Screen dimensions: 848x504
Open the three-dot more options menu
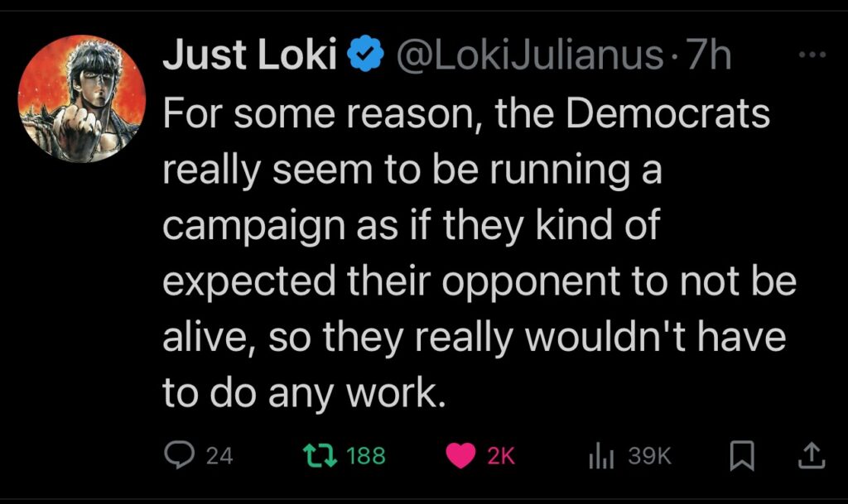pos(815,55)
